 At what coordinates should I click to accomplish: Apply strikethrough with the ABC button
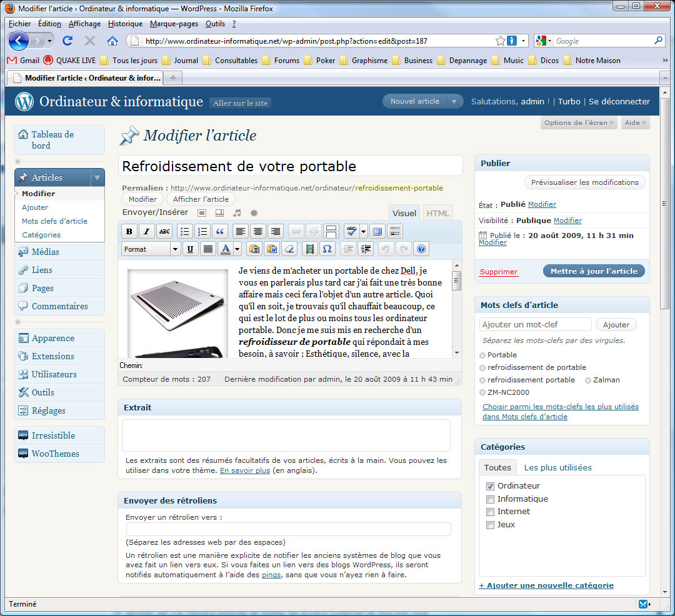click(164, 231)
